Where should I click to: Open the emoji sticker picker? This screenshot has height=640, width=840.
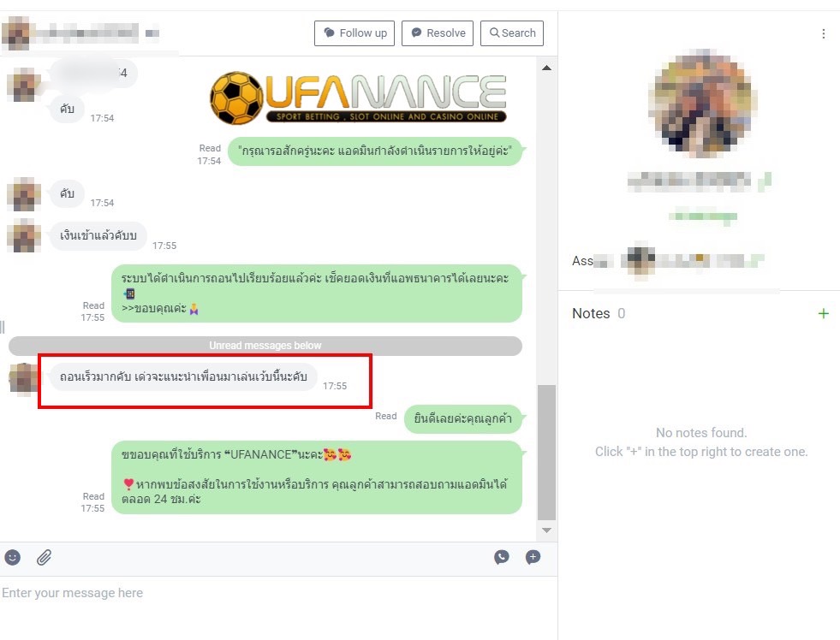point(12,558)
